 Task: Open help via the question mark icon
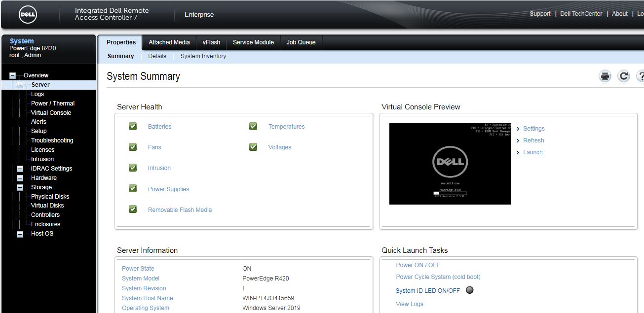pyautogui.click(x=640, y=76)
